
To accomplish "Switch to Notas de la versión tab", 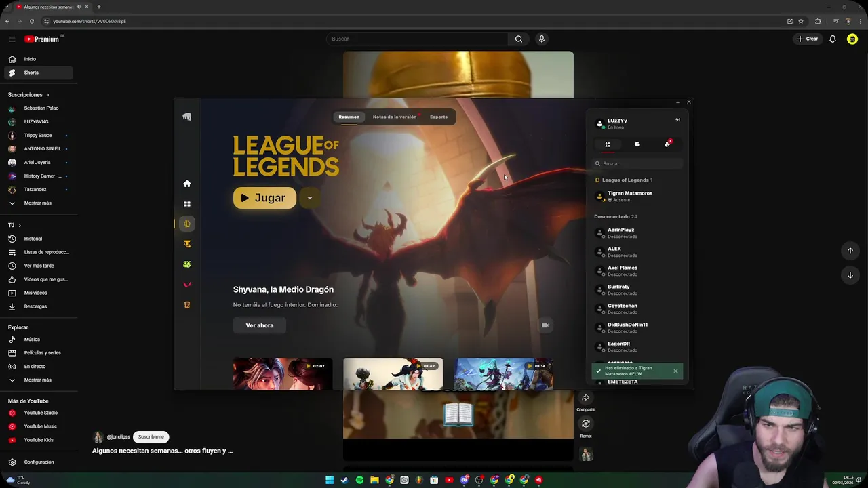I will 395,117.
